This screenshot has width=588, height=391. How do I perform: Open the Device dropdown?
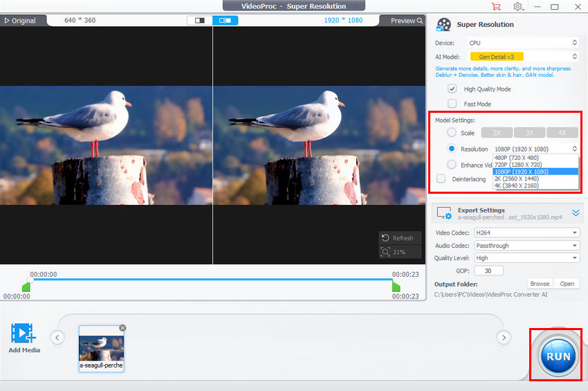pyautogui.click(x=523, y=43)
